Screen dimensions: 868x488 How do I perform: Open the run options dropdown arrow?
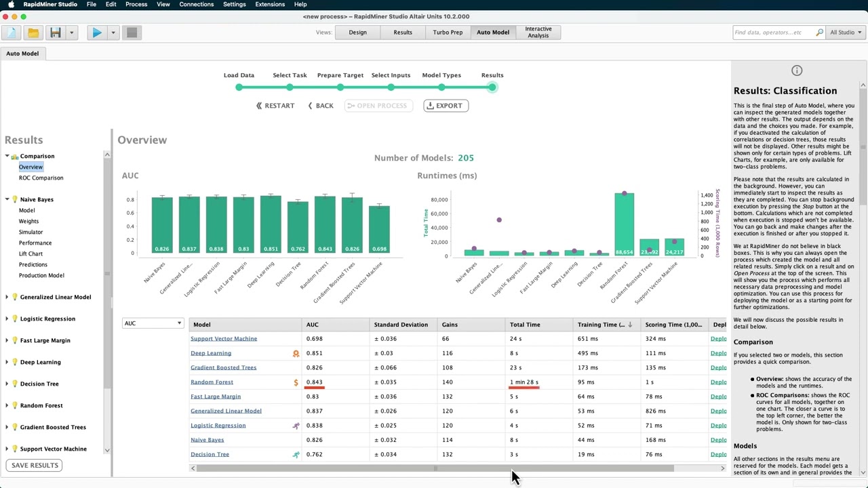113,33
